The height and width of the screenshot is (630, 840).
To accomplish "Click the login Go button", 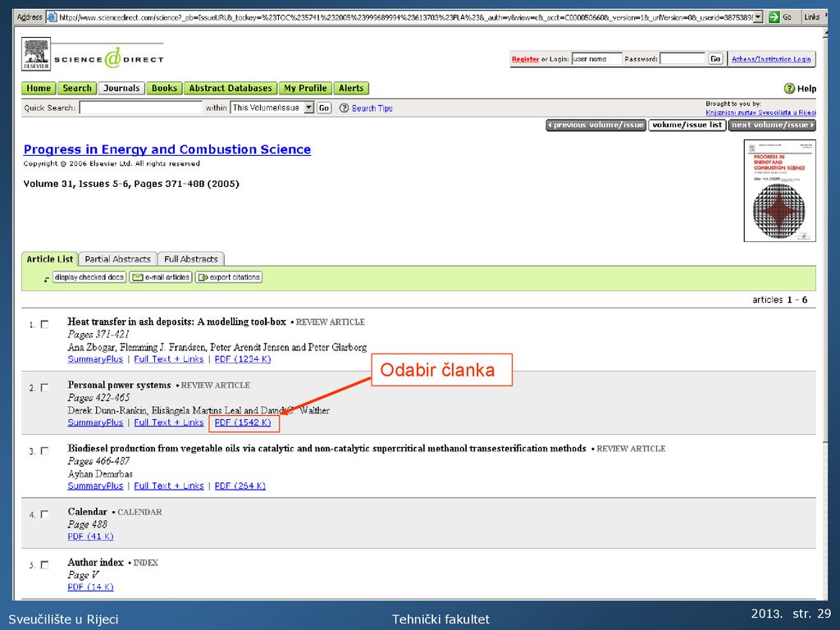I will click(715, 59).
